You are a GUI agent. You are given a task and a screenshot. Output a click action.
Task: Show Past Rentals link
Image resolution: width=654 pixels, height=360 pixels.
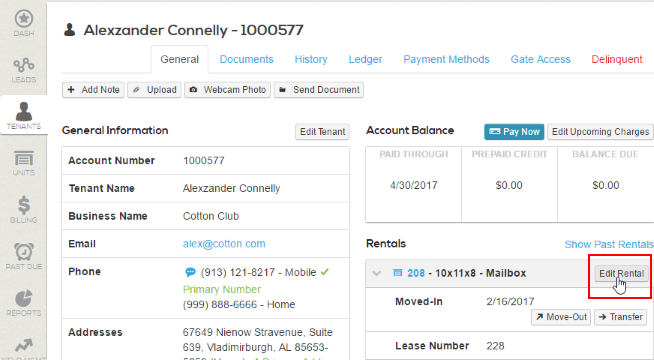tap(609, 244)
